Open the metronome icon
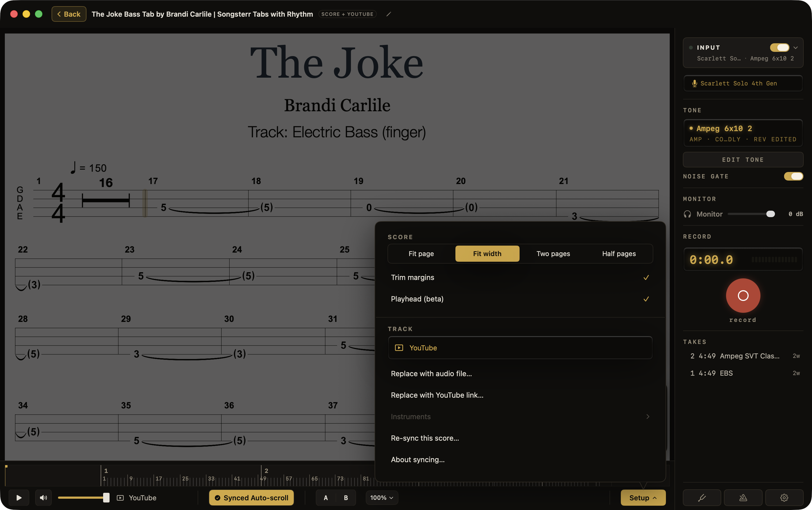Viewport: 812px width, 510px height. (x=743, y=498)
